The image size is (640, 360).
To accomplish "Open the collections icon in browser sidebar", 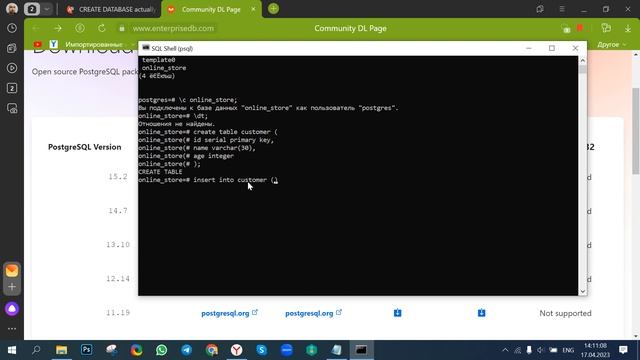I will pyautogui.click(x=12, y=48).
